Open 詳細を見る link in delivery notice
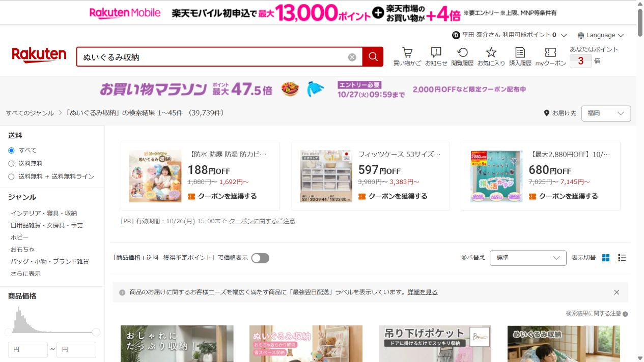The height and width of the screenshot is (362, 644). [x=423, y=292]
